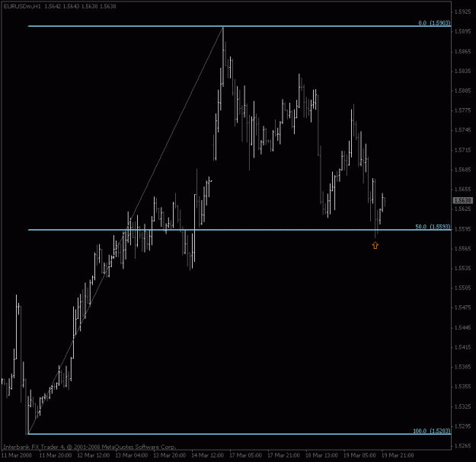Image resolution: width=476 pixels, height=462 pixels.
Task: Select the low price value 1.5630
Action: pos(89,6)
